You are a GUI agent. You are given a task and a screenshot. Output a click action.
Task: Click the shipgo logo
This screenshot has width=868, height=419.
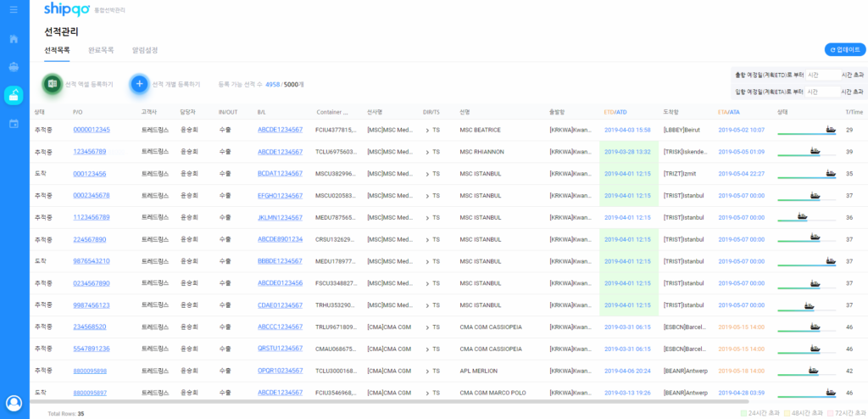click(x=66, y=9)
